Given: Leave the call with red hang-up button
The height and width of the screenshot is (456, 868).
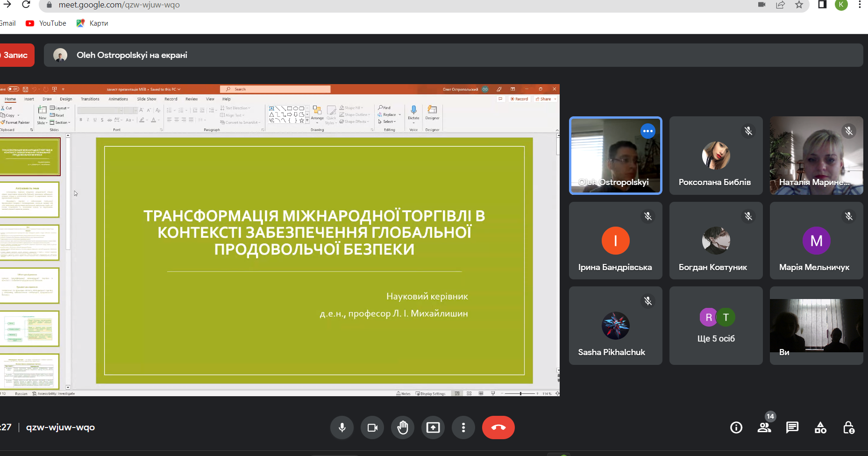Looking at the screenshot, I should point(498,427).
